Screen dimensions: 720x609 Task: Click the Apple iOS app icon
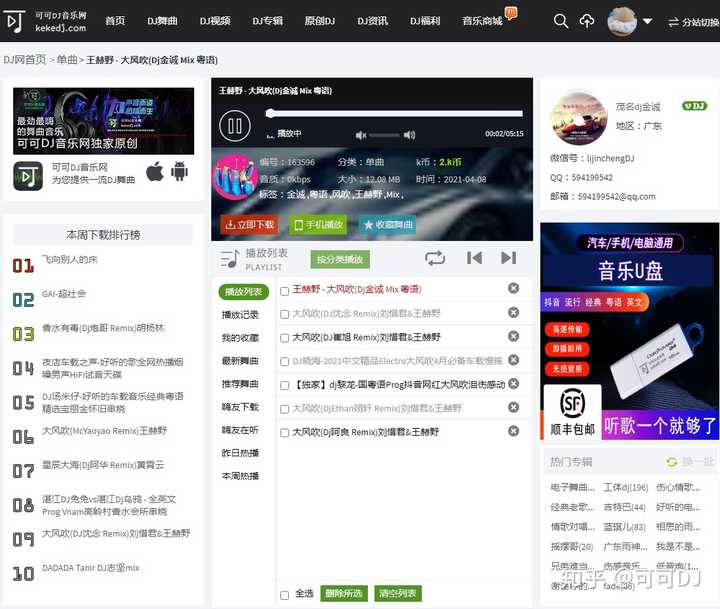(x=155, y=171)
